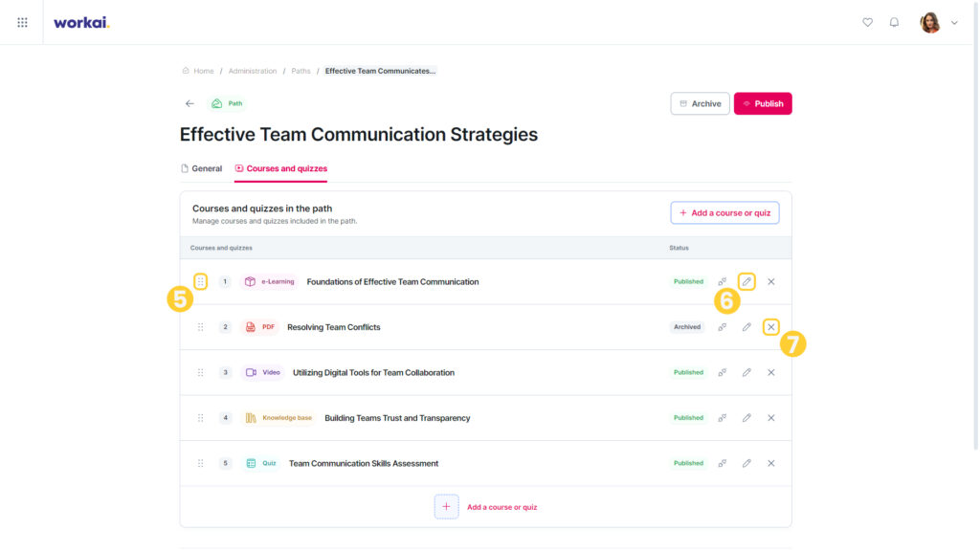Click the plus tile below the list
The width and height of the screenshot is (980, 551).
tap(446, 507)
